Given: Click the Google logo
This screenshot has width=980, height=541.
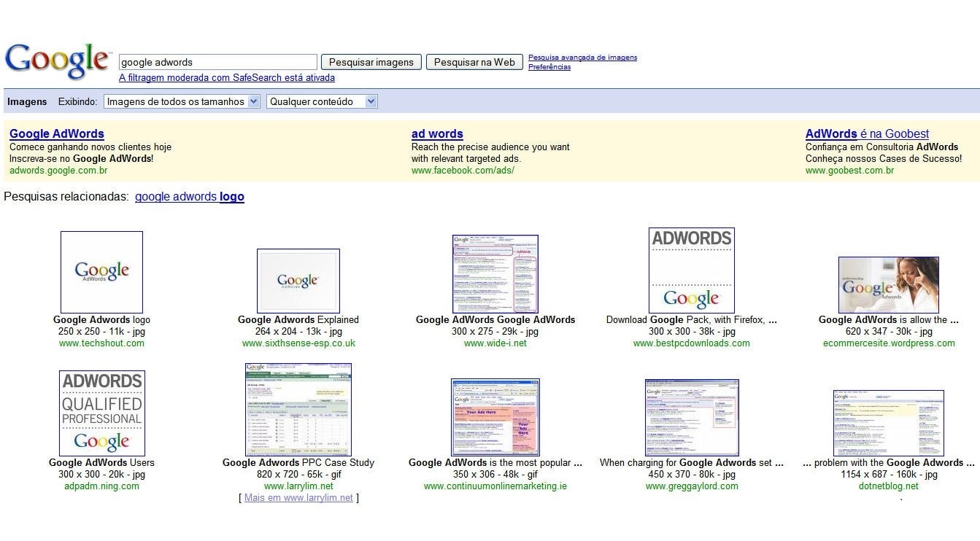Looking at the screenshot, I should pyautogui.click(x=57, y=61).
